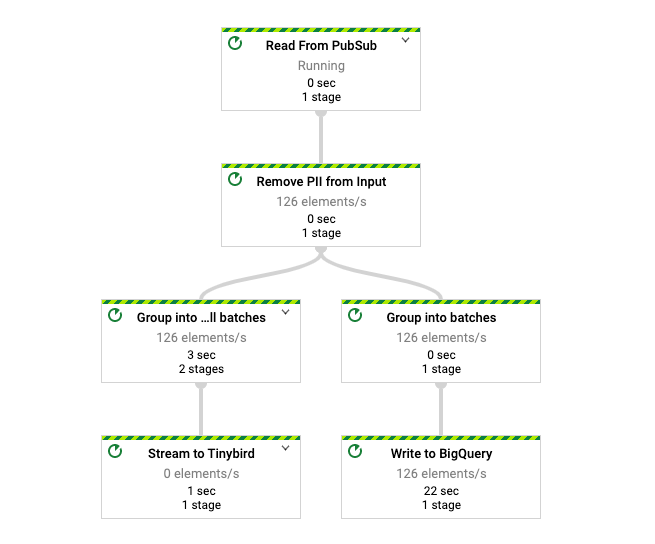Click the running status icon on Read From PubSub

[x=235, y=44]
